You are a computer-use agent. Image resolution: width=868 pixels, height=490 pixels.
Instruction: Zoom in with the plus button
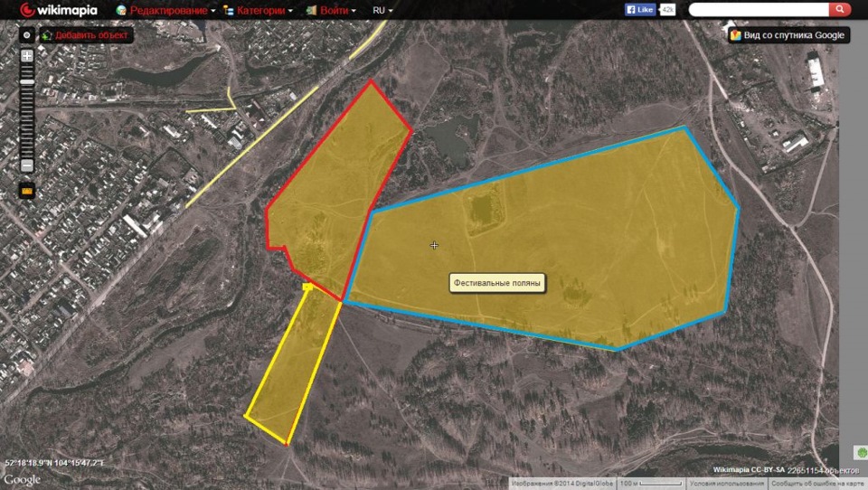tap(27, 56)
